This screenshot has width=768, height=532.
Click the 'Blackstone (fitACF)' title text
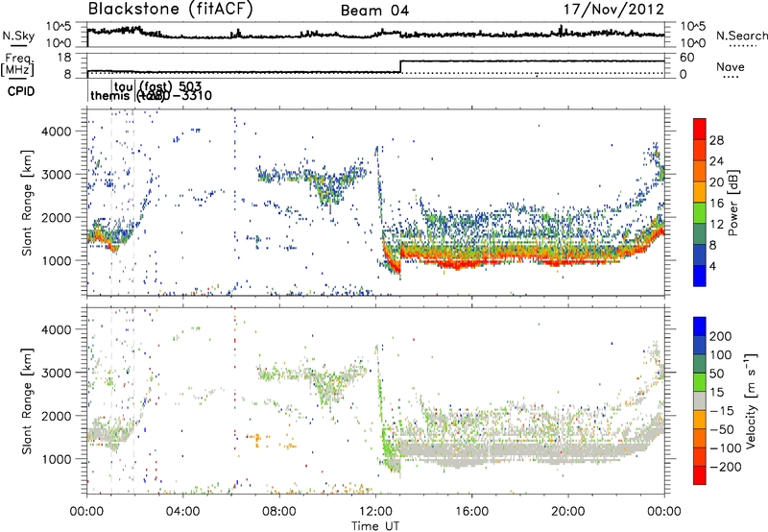click(170, 10)
